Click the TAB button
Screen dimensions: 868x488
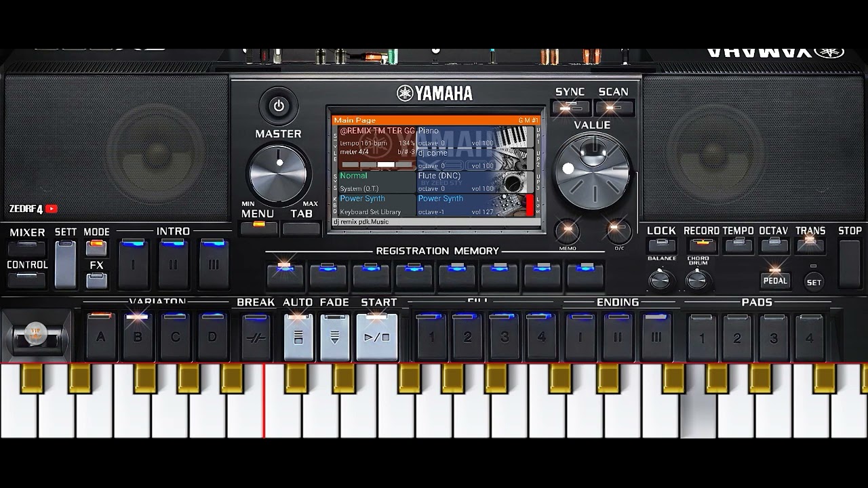[301, 228]
